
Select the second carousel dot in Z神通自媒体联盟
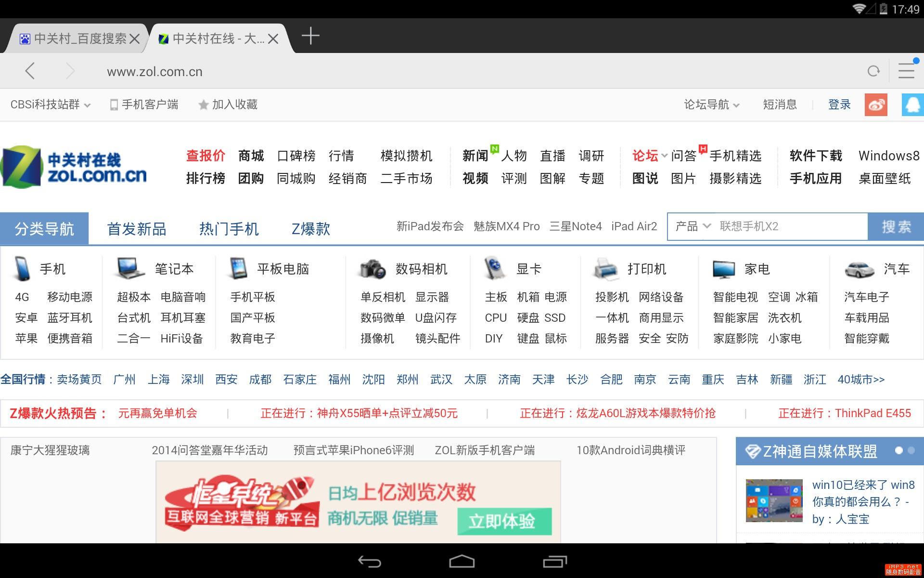[911, 450]
